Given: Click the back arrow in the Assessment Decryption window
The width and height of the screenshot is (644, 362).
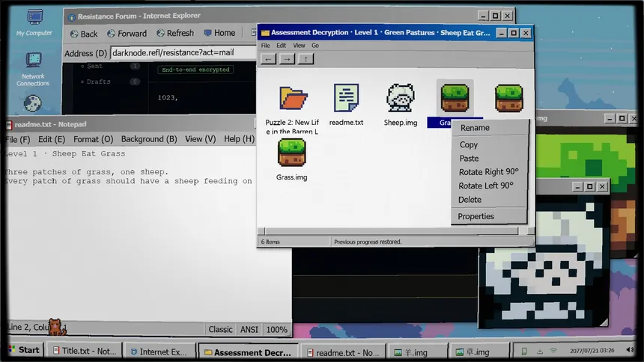Looking at the screenshot, I should coord(268,59).
